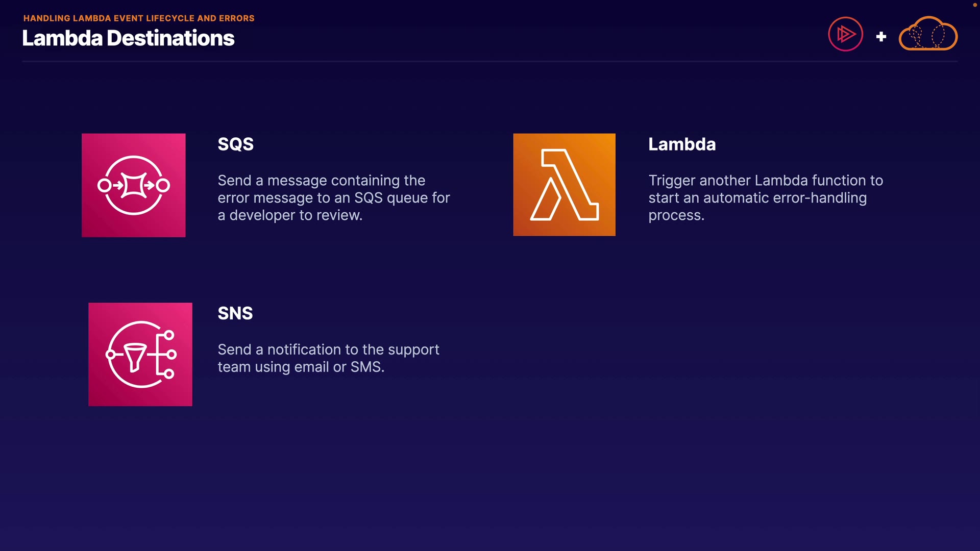The image size is (980, 551).
Task: Click the orange 'Handling Lambda Event Lifecycle' subtitle
Action: pos(139,18)
